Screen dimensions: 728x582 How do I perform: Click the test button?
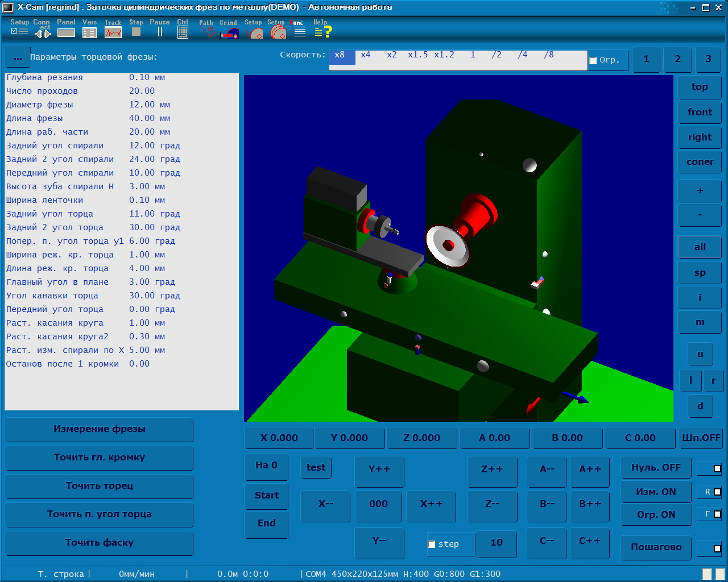point(316,468)
